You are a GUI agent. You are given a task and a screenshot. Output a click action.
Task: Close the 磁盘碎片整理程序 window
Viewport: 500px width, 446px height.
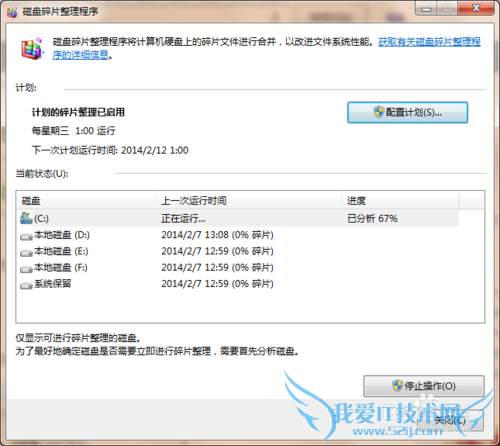(x=476, y=8)
